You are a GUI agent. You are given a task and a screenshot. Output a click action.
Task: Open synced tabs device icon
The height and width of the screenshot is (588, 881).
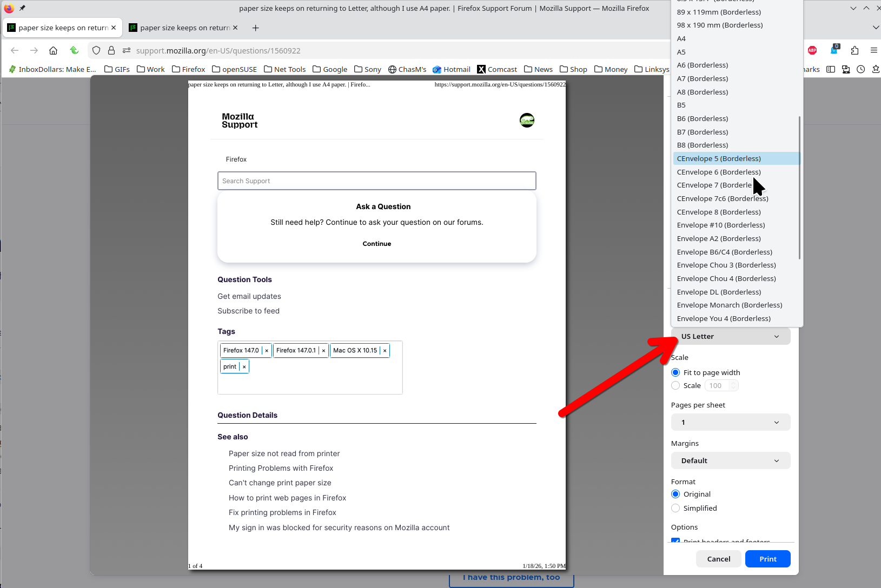pos(846,69)
